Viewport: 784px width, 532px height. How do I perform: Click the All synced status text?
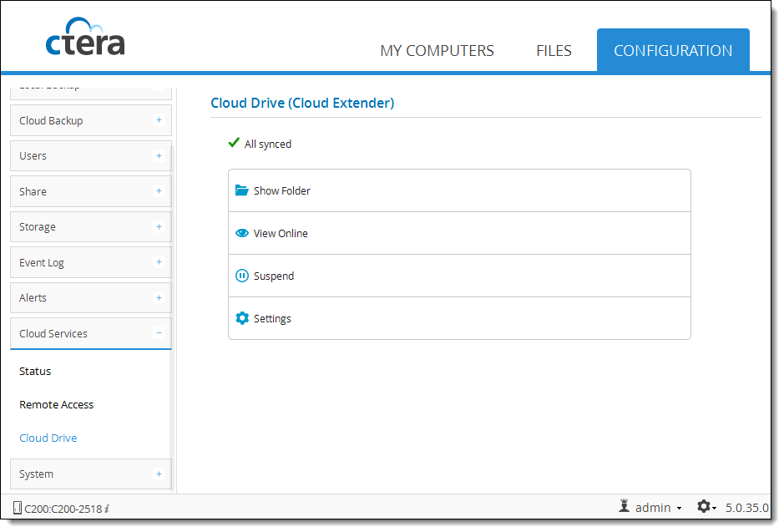(x=268, y=144)
